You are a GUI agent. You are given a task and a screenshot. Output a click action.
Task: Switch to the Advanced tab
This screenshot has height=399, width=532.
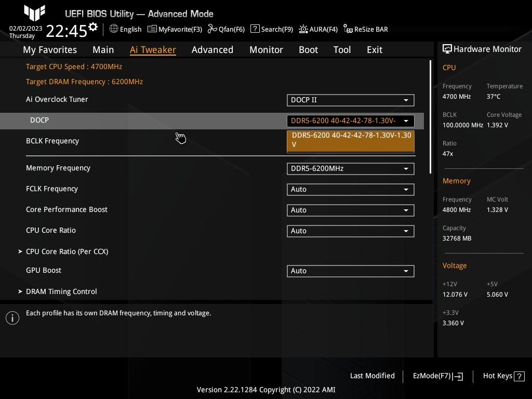(212, 50)
